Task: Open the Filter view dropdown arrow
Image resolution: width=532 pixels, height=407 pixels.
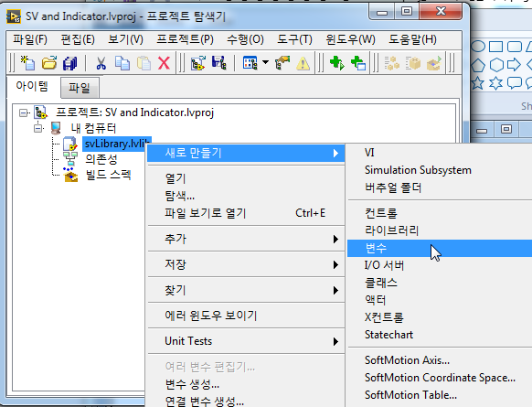Action: coord(266,62)
